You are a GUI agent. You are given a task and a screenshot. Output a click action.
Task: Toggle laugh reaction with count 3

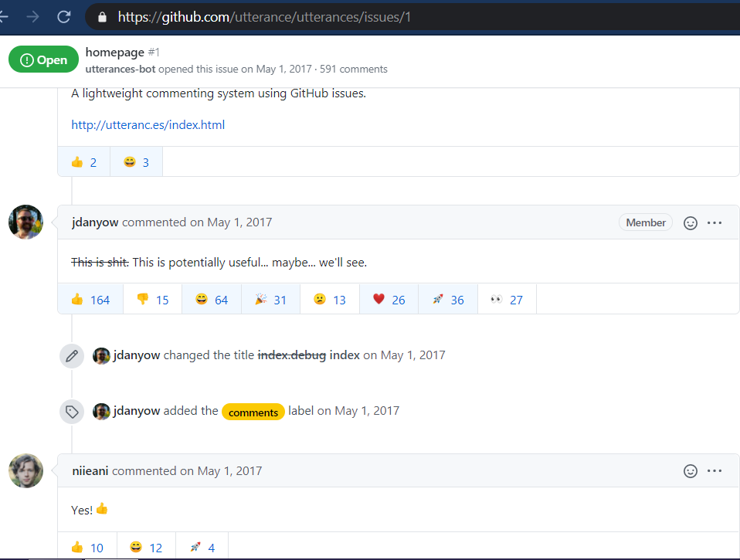pos(137,161)
